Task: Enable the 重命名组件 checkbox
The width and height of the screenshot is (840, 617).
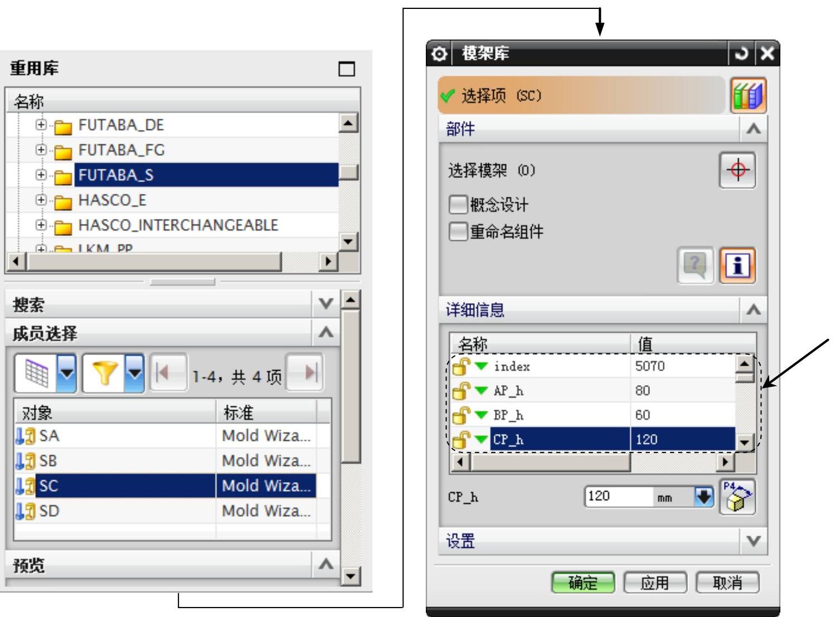Action: [458, 231]
